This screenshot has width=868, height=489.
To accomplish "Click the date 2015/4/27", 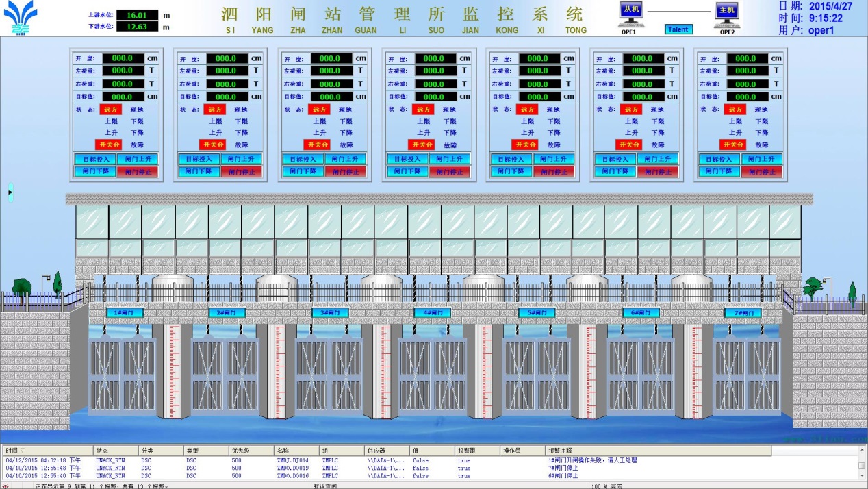I will tap(830, 6).
